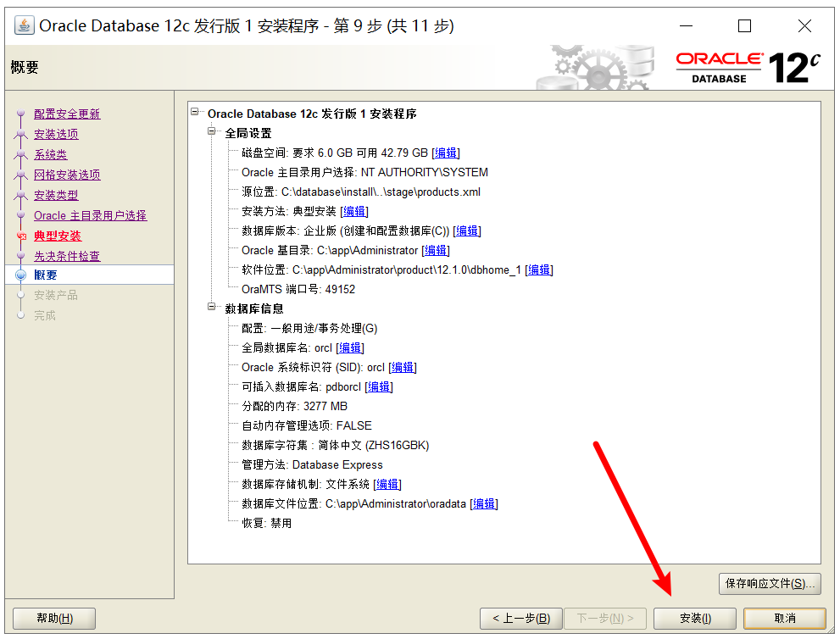Edit the 数据库存储机制 setting

(x=387, y=484)
